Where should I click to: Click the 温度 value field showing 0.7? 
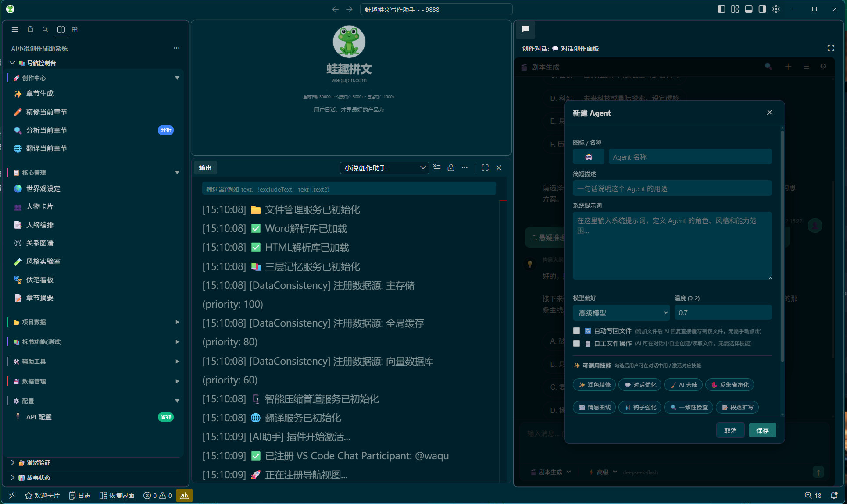click(x=723, y=313)
